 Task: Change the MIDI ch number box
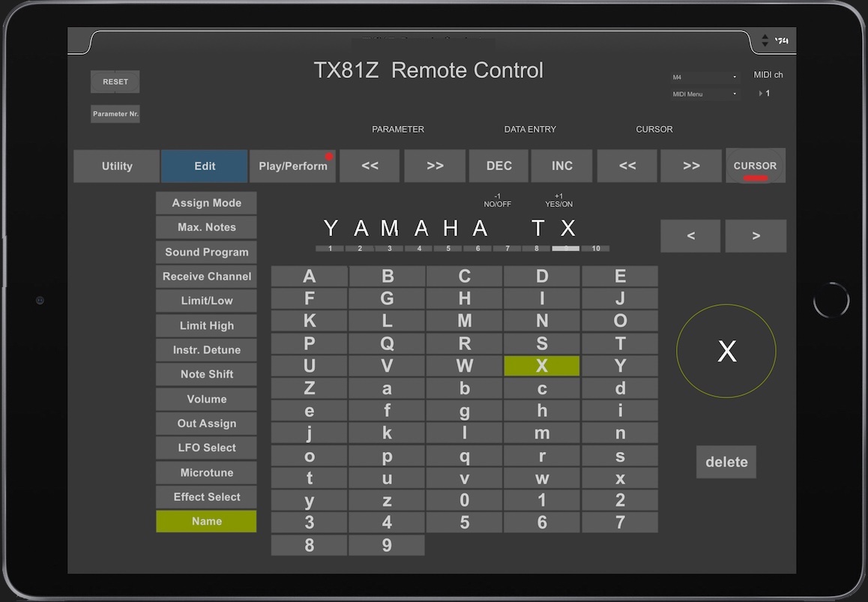[766, 94]
